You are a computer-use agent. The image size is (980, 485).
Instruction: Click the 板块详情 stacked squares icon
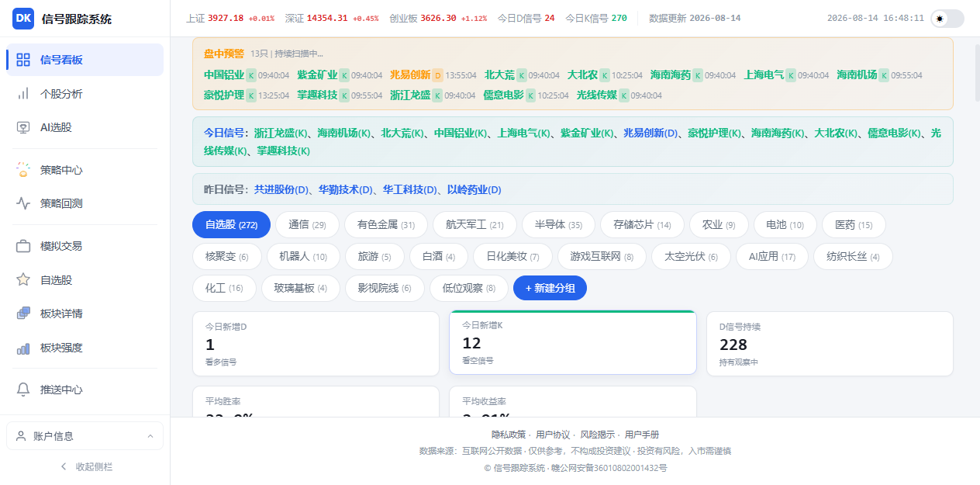pos(23,314)
